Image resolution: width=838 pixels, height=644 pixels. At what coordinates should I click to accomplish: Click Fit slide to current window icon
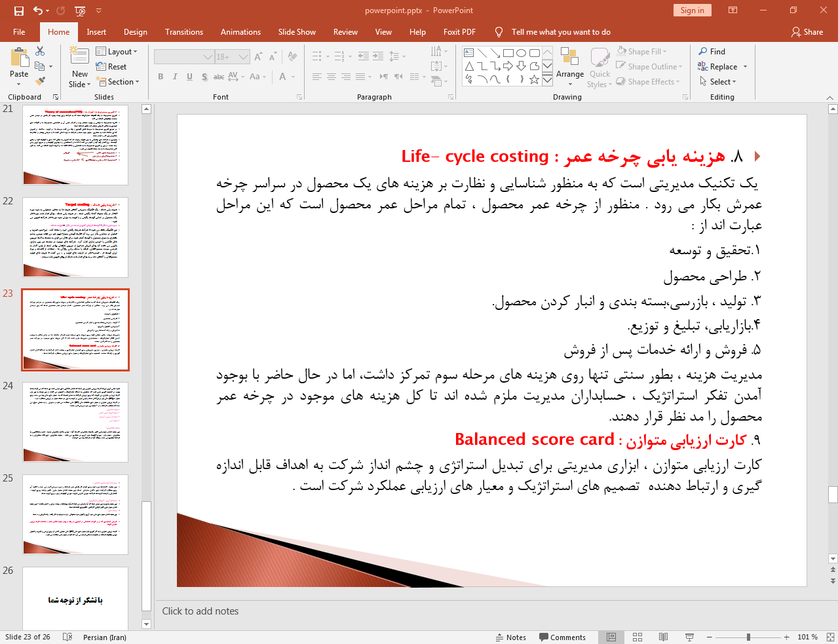[830, 637]
